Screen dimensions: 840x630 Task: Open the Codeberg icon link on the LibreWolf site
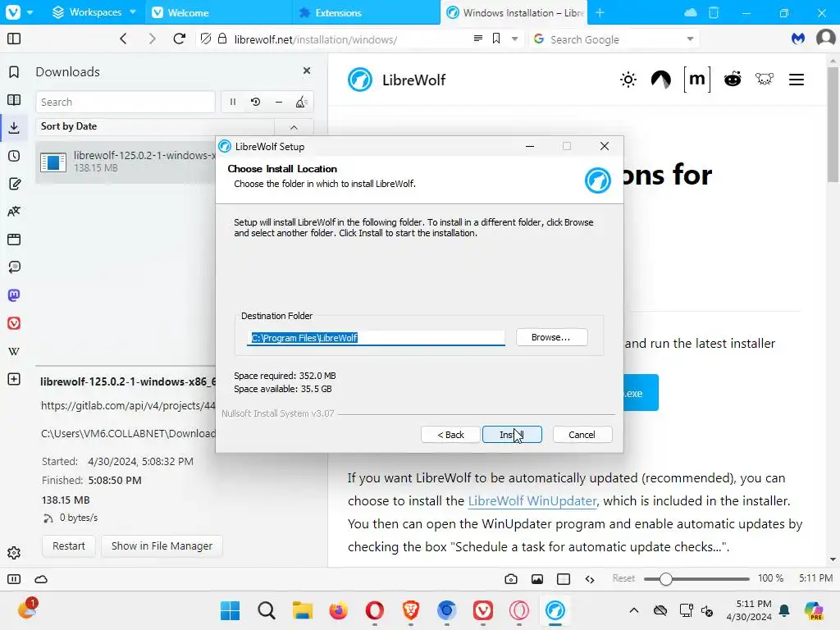661,80
